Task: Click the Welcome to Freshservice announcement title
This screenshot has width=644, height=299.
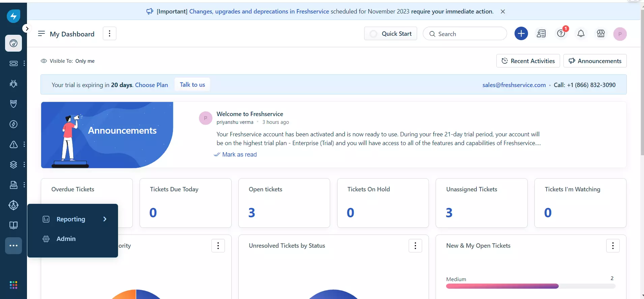Action: pos(250,114)
